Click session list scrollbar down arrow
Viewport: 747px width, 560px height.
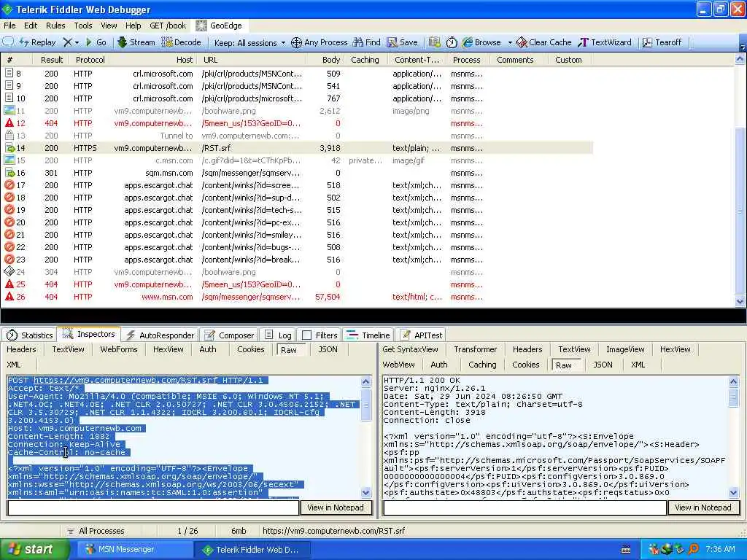click(x=740, y=301)
